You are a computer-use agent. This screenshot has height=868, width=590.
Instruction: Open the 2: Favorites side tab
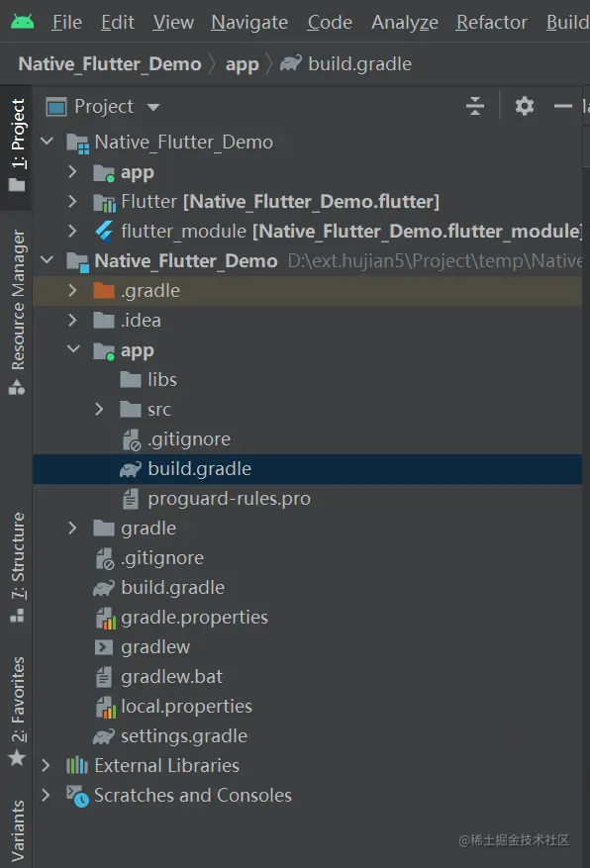(x=17, y=711)
